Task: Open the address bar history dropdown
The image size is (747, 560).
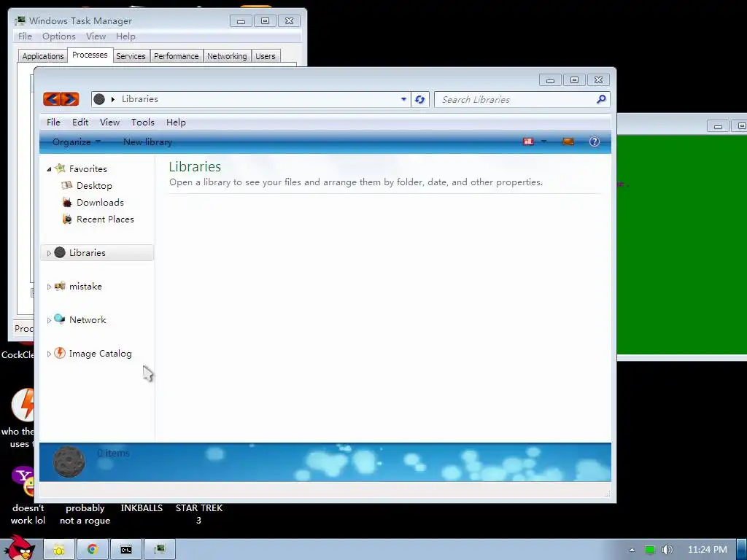Action: click(x=403, y=99)
